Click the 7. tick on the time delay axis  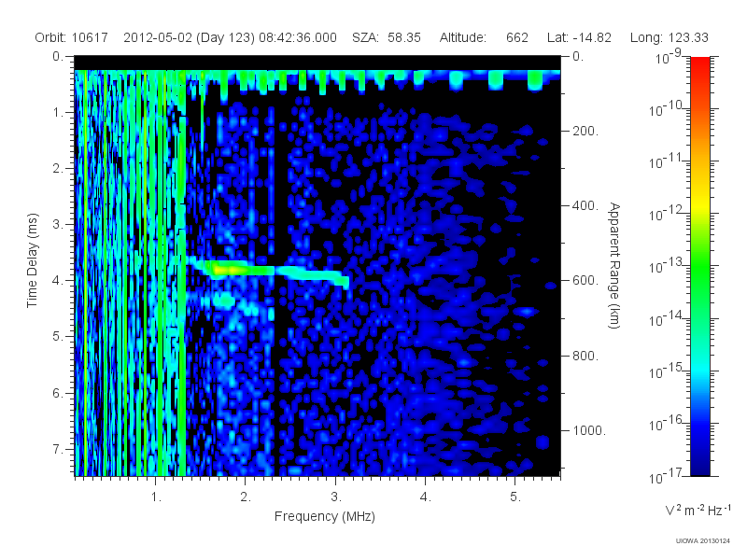[x=57, y=449]
